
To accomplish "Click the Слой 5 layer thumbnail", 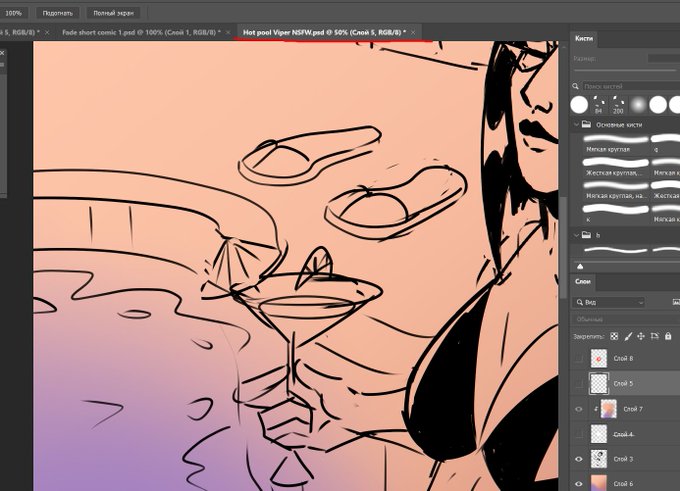I will [599, 383].
